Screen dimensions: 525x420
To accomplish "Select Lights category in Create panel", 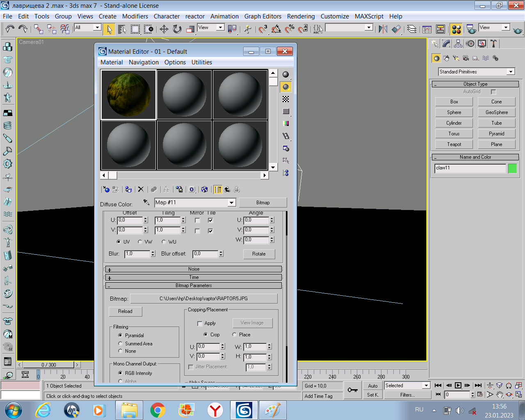I will coord(456,58).
